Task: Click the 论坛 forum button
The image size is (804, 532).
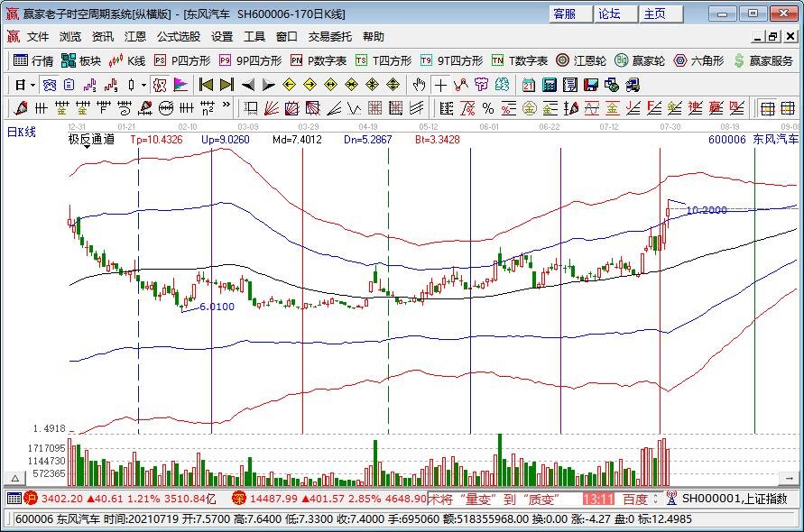Action: coord(611,14)
